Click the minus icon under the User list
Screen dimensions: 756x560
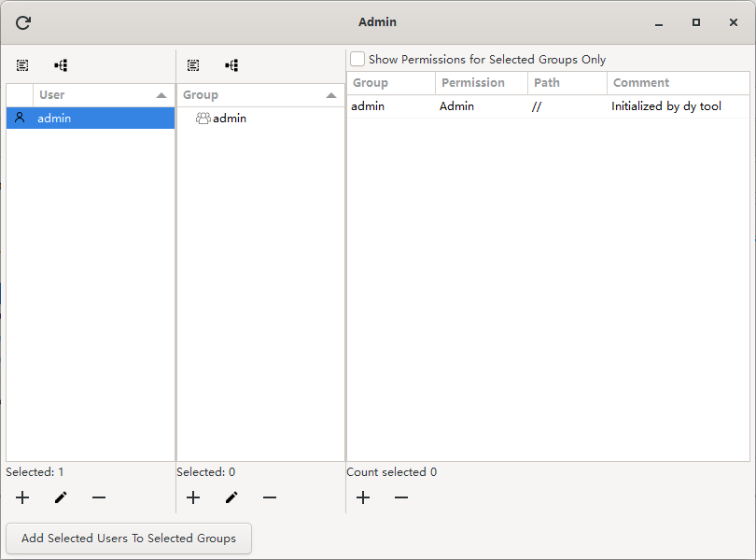99,497
